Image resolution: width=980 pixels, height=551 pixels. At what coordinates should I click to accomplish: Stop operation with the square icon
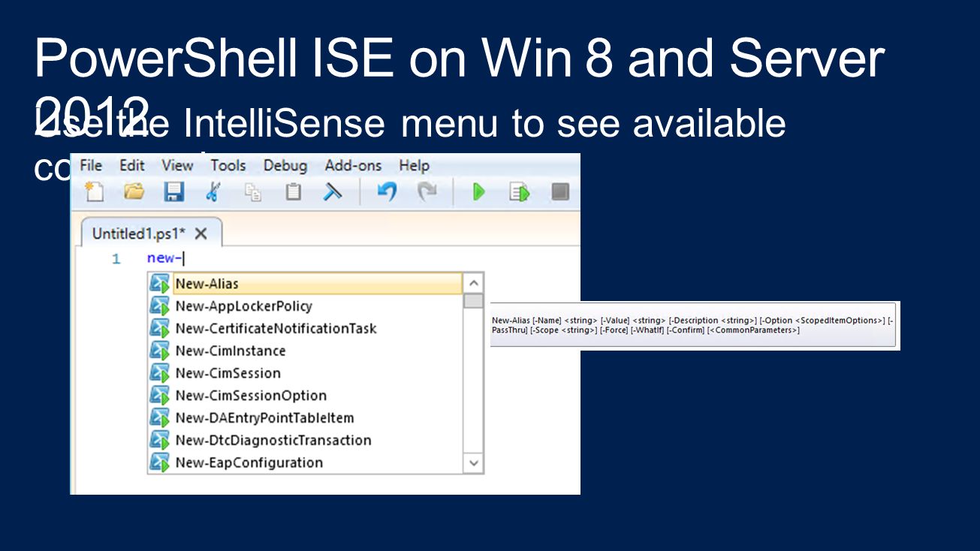point(559,191)
